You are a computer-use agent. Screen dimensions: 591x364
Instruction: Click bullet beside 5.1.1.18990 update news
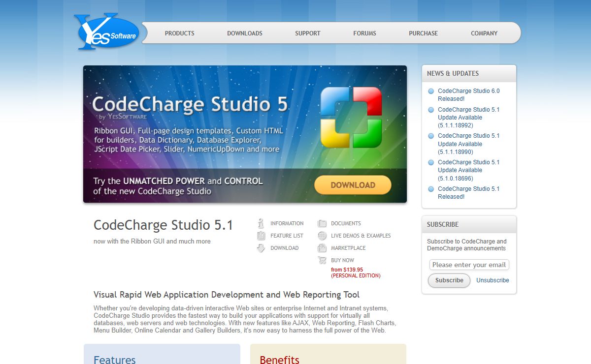coord(431,136)
